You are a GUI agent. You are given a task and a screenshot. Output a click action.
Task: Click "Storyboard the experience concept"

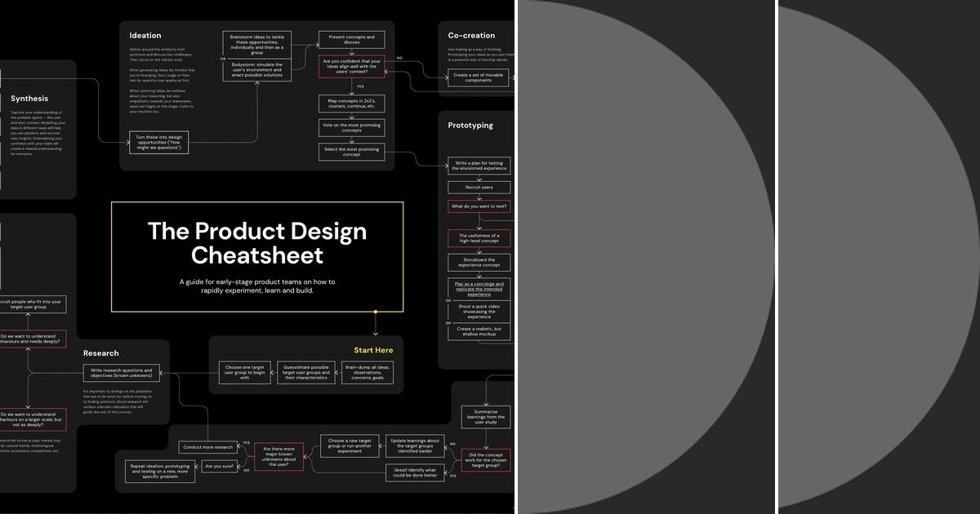click(x=479, y=262)
